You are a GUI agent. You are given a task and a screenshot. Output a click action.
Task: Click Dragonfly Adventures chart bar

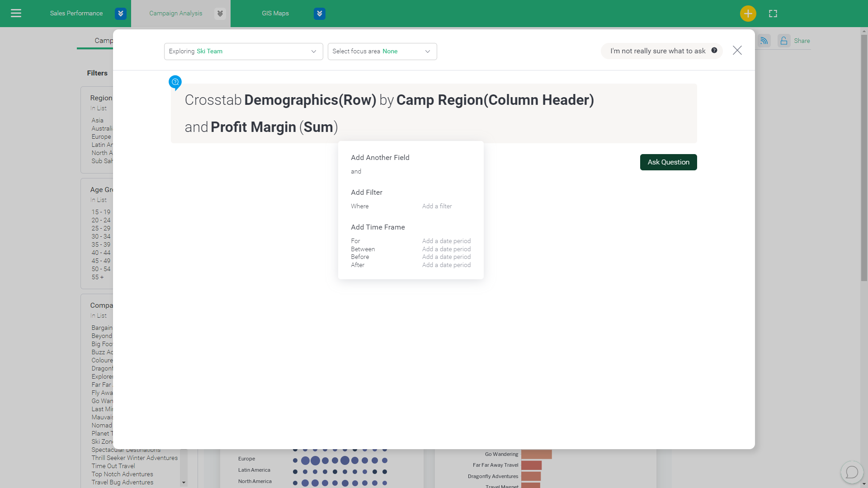(531, 476)
